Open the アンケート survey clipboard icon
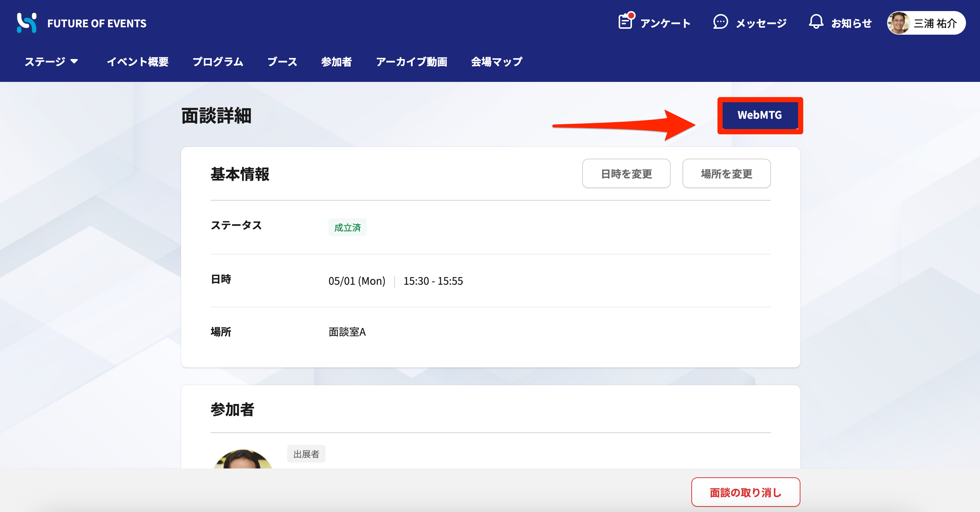This screenshot has height=512, width=980. (626, 21)
